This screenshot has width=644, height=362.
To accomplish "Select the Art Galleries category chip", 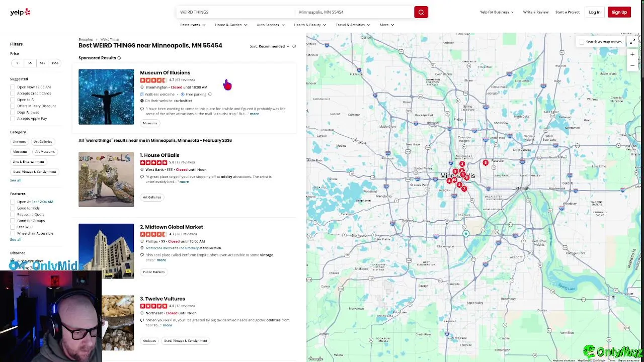I will point(43,142).
